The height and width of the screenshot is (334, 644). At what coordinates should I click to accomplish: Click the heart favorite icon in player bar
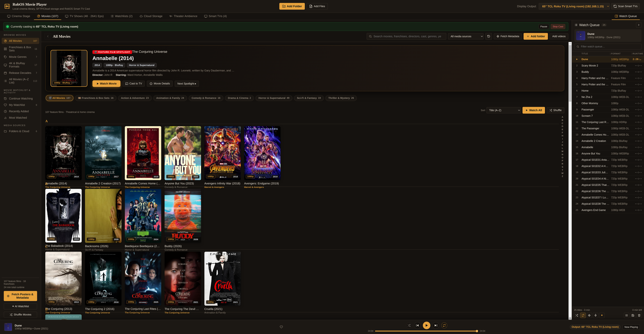pyautogui.click(x=281, y=327)
